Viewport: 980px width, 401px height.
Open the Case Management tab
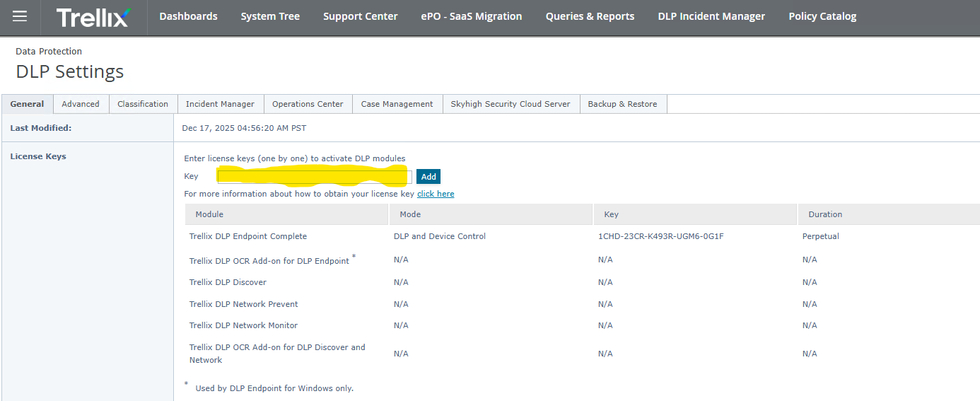tap(397, 104)
